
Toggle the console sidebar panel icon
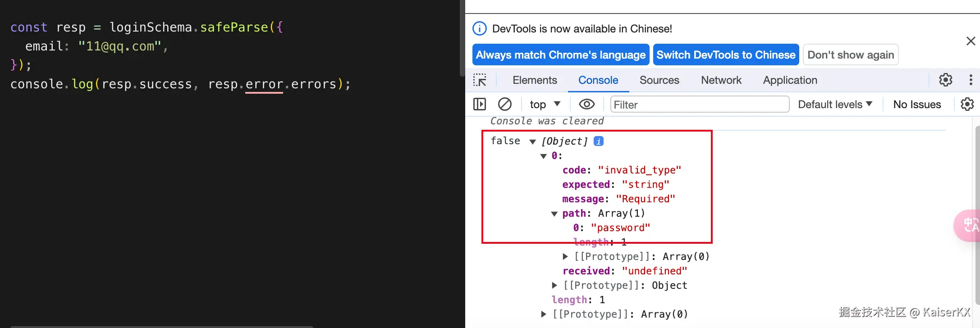point(480,104)
